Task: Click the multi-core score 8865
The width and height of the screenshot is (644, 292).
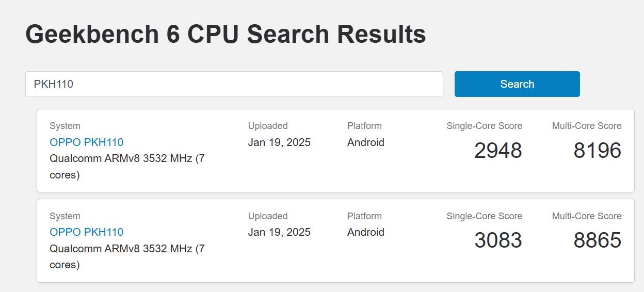Action: coord(597,240)
